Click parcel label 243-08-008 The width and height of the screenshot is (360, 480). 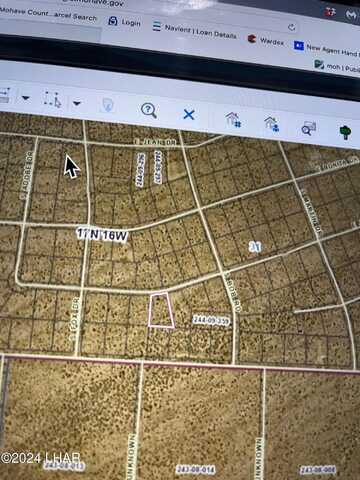point(318,470)
